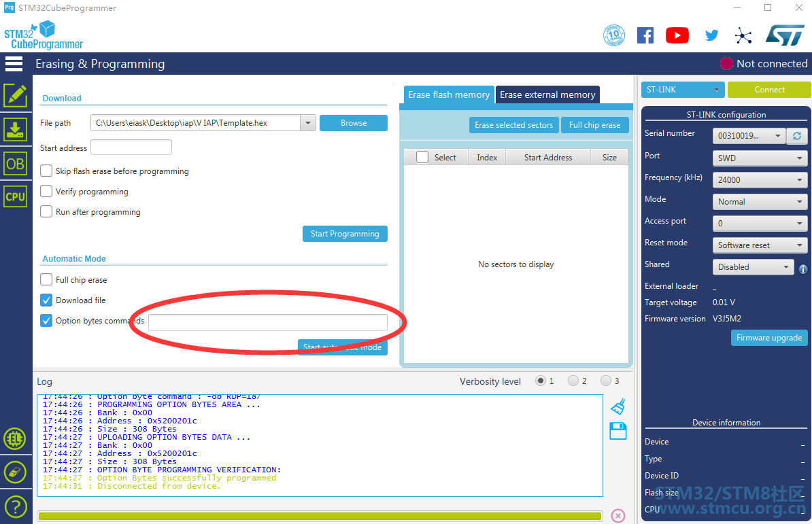This screenshot has width=812, height=524.
Task: Select verbosity level 1 radio
Action: [541, 381]
